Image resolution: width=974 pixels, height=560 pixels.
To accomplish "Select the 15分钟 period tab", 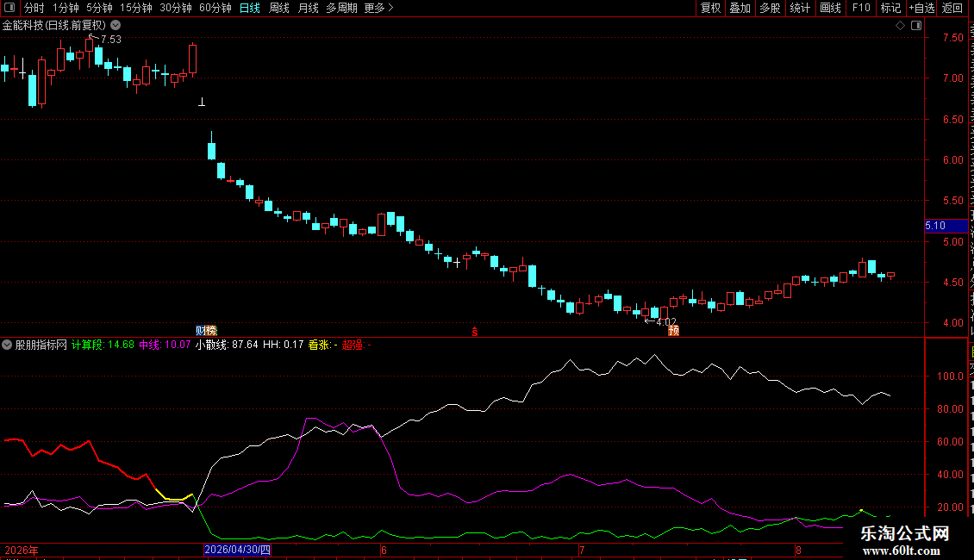I will tap(136, 8).
